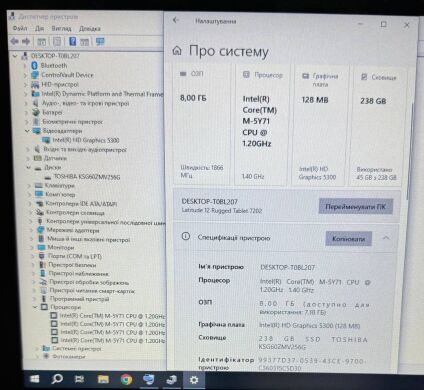Collapse the Процесори node
The width and height of the screenshot is (424, 390).
click(x=35, y=307)
